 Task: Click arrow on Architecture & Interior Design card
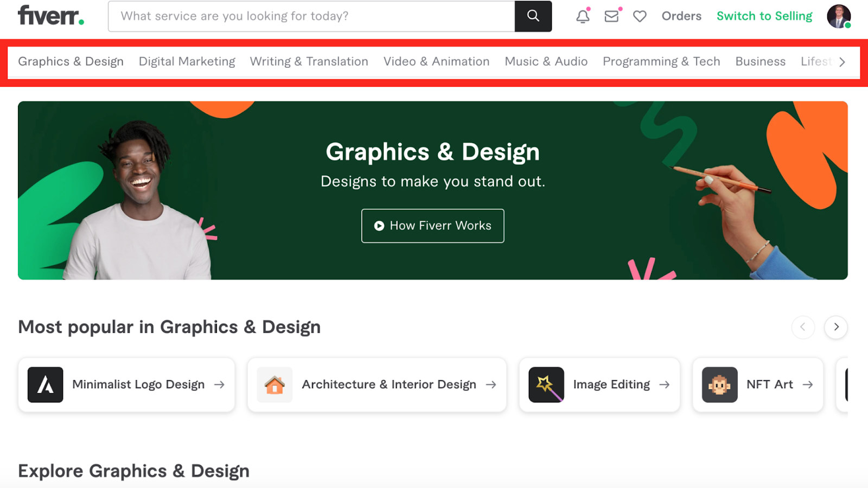491,384
